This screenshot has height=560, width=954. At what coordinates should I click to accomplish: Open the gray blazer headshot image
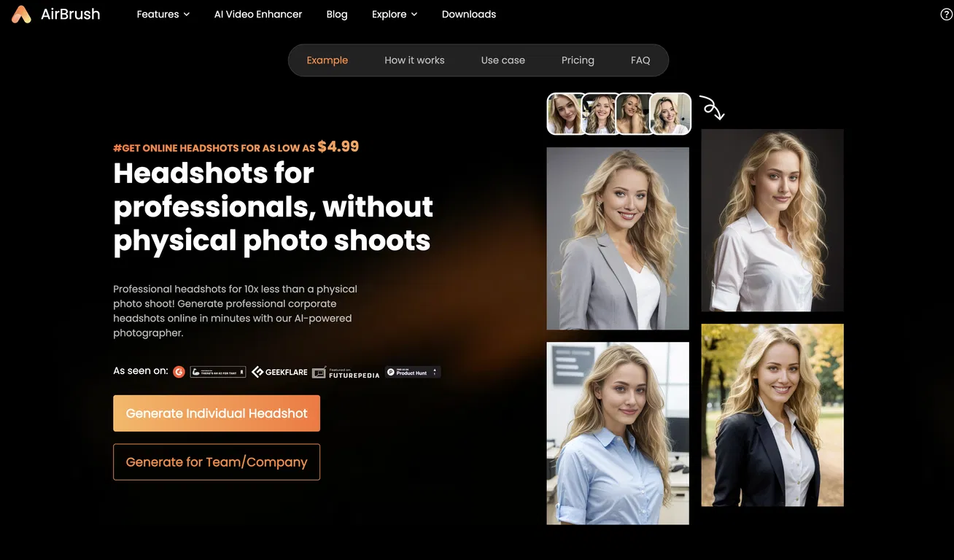click(x=618, y=238)
